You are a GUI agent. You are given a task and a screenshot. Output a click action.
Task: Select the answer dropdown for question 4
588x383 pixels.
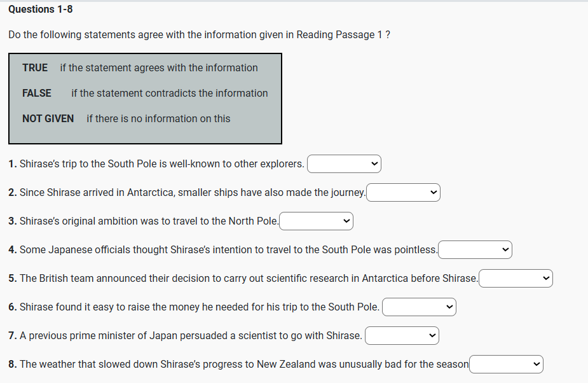coord(475,250)
